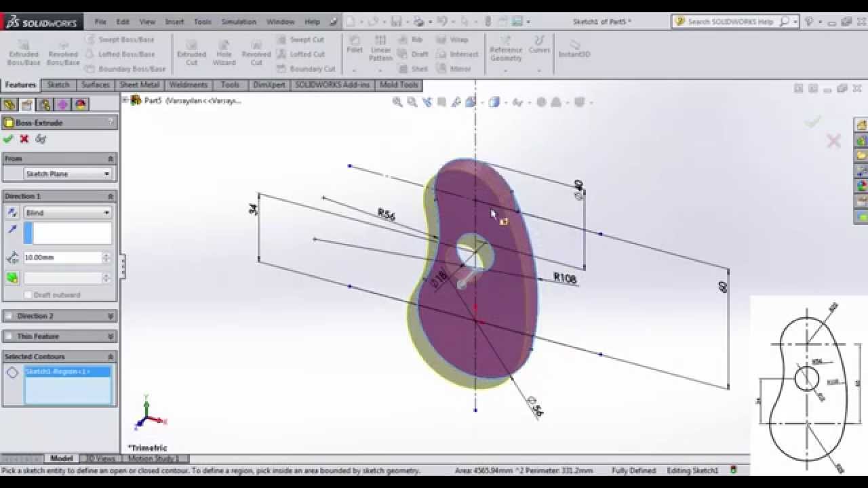The height and width of the screenshot is (488, 868).
Task: Click the Section View icon
Action: click(x=442, y=102)
